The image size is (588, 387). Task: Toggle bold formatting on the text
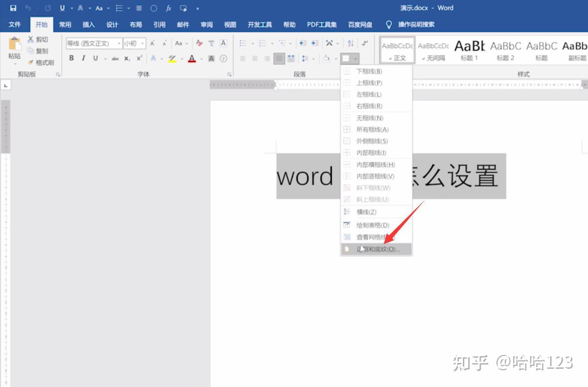pyautogui.click(x=72, y=58)
